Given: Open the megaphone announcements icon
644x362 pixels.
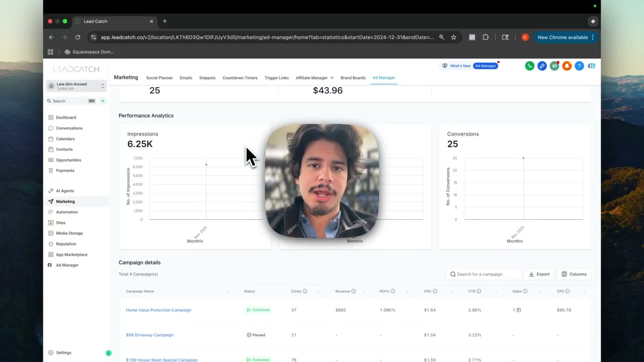Looking at the screenshot, I should pyautogui.click(x=554, y=66).
